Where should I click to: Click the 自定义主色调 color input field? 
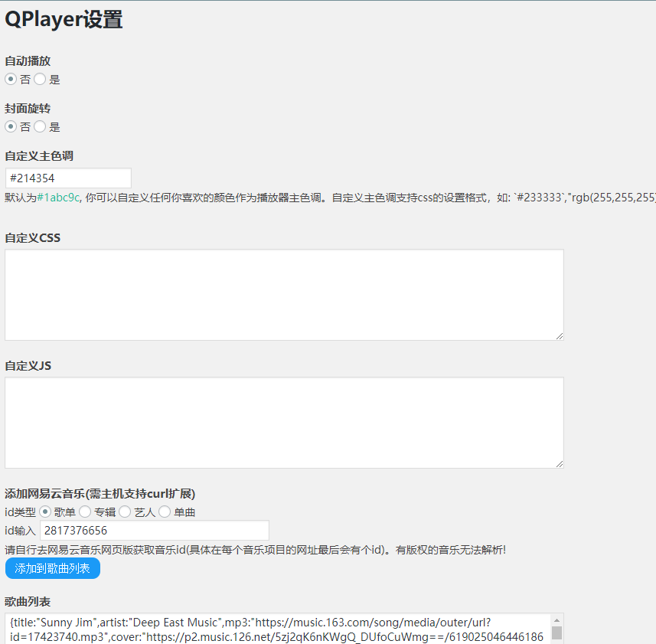click(68, 178)
